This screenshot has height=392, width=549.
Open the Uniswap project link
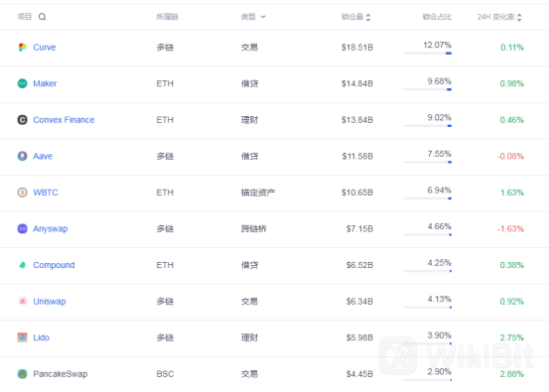pyautogui.click(x=50, y=302)
